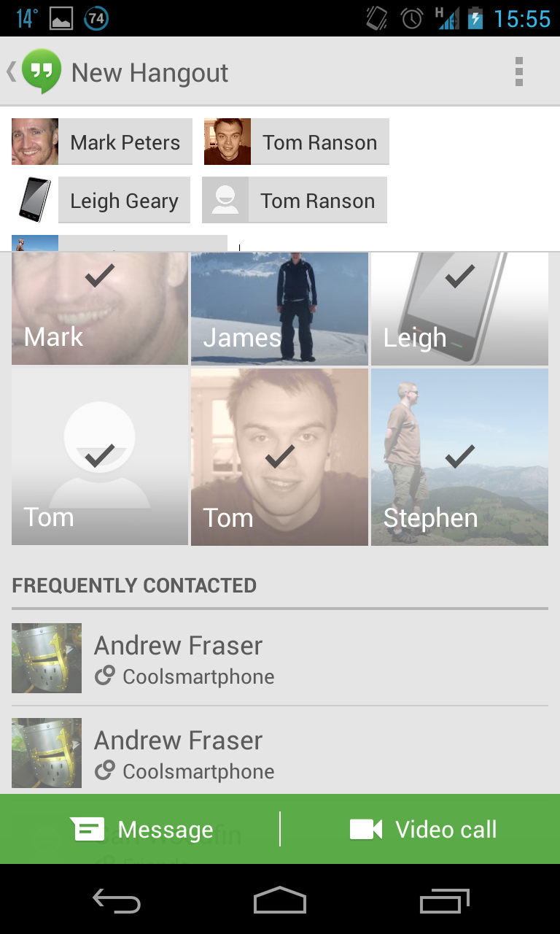
Task: Start a Video call
Action: pyautogui.click(x=423, y=829)
